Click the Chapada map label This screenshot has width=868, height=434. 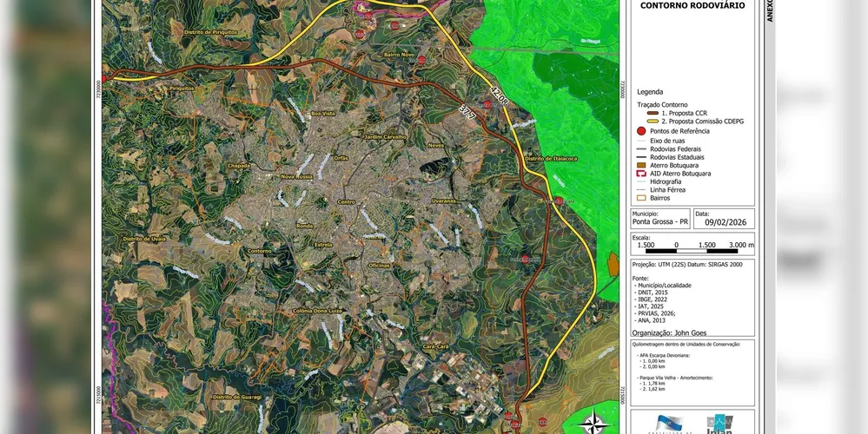(239, 166)
